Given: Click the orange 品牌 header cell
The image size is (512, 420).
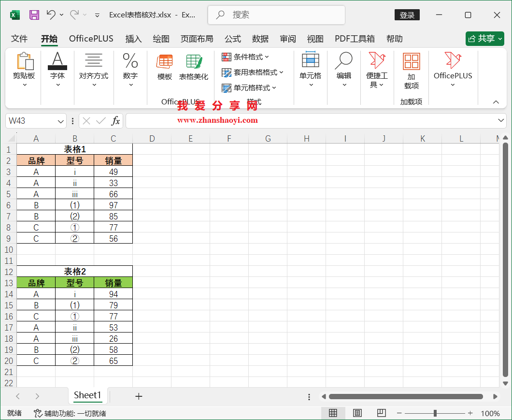Looking at the screenshot, I should click(x=36, y=160).
